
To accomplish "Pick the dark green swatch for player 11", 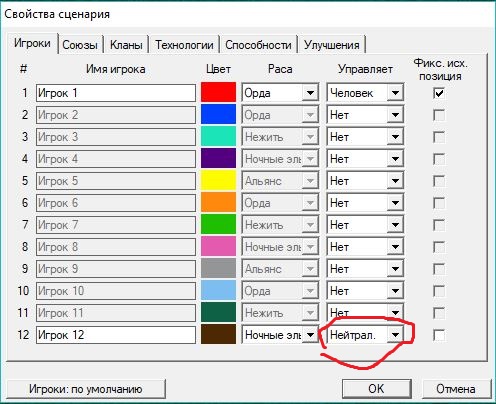I will 218,312.
